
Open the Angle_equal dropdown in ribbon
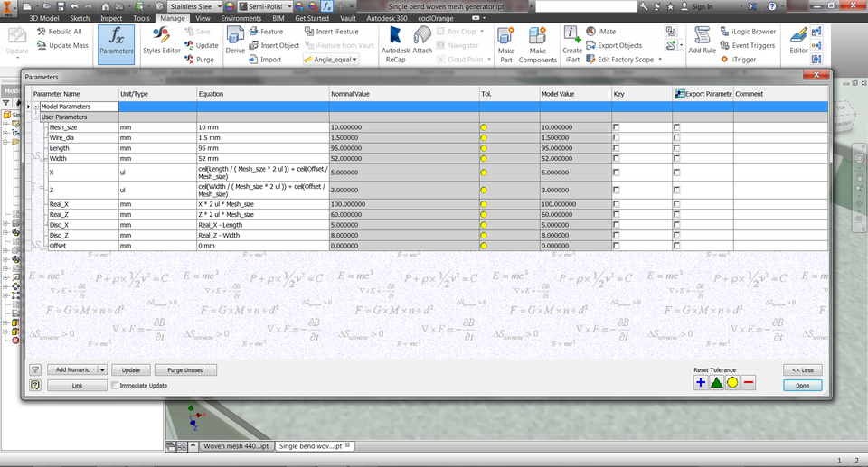(354, 59)
